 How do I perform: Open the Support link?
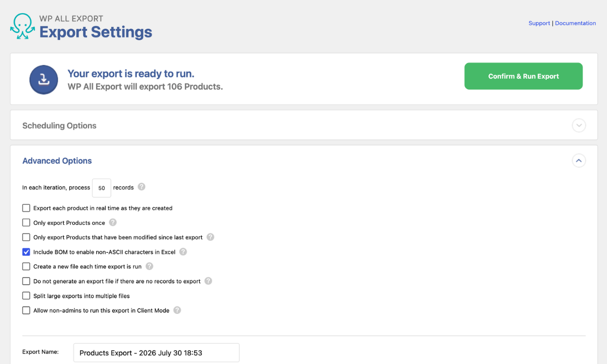pyautogui.click(x=539, y=23)
